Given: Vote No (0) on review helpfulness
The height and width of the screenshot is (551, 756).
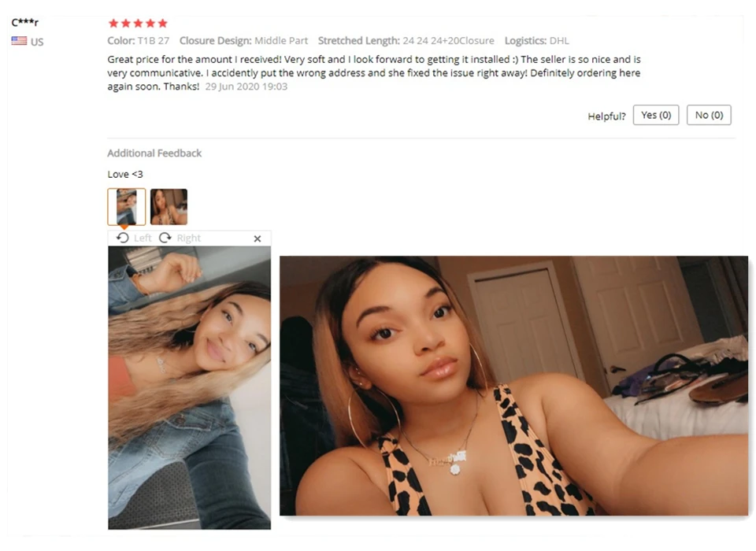Looking at the screenshot, I should coord(709,115).
